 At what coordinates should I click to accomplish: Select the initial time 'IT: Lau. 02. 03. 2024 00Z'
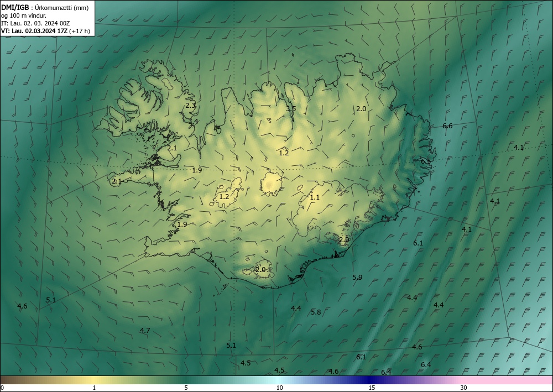[35, 23]
